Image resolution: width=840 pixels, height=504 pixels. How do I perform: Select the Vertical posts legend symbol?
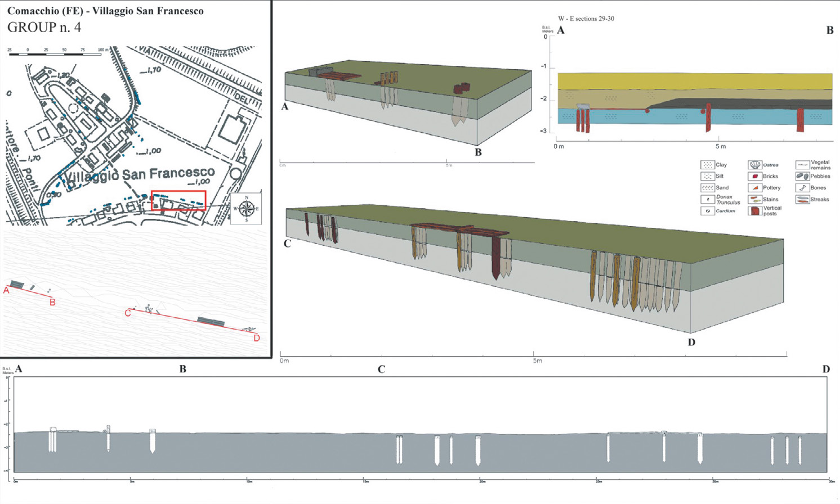pyautogui.click(x=754, y=211)
